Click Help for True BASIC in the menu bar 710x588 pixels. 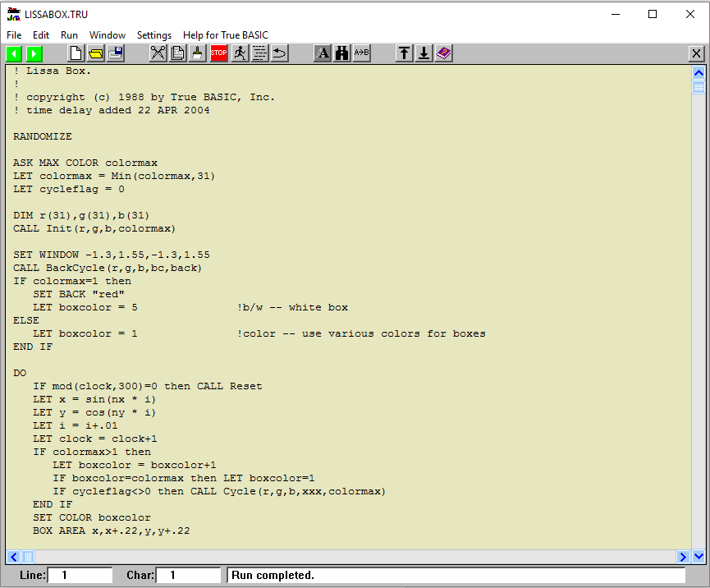pos(226,34)
